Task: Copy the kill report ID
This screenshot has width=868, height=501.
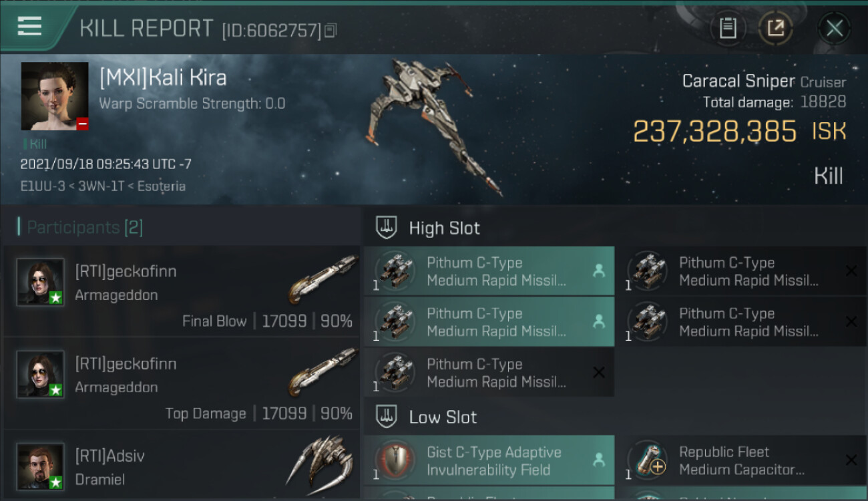Action: coord(331,31)
